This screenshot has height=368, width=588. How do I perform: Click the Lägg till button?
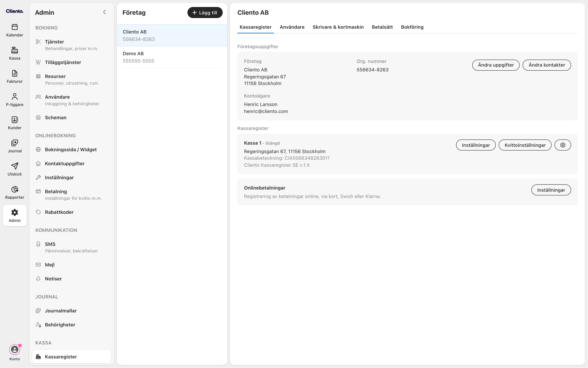pos(205,12)
